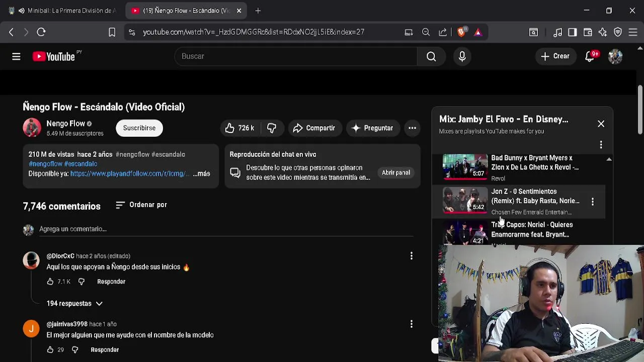The image size is (644, 362).
Task: Open the browser zoom magnifier icon
Action: coord(426,32)
